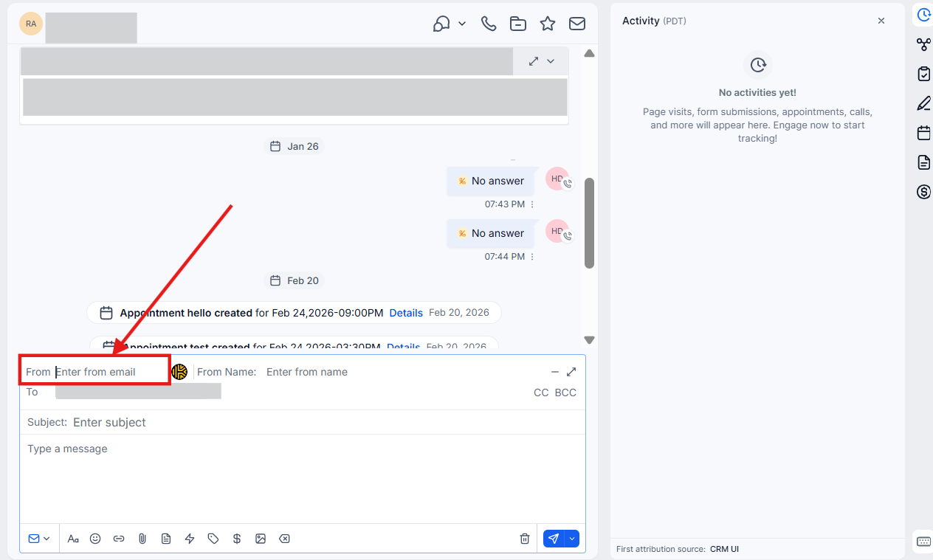933x560 pixels.
Task: Star this conversation
Action: coord(548,24)
